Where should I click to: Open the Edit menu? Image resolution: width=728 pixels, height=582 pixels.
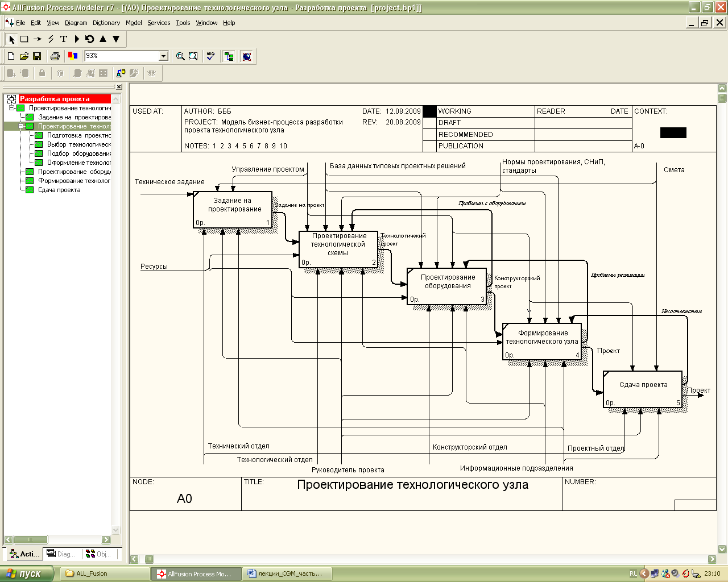pos(36,23)
